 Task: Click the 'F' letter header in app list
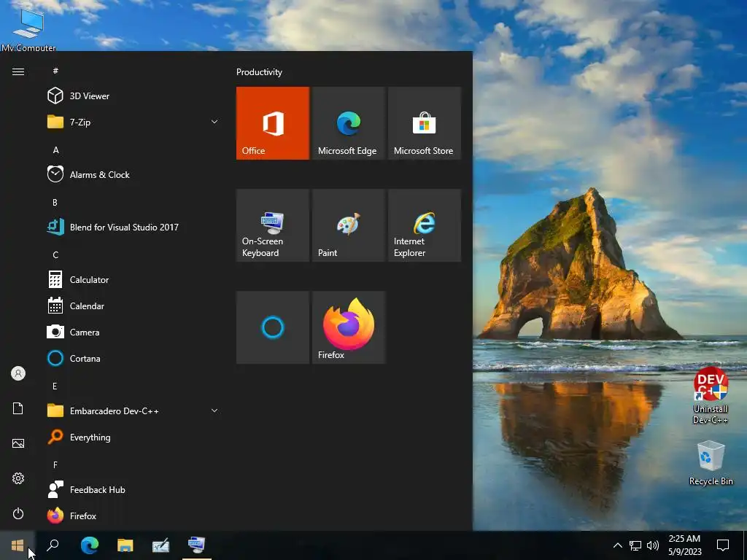click(x=55, y=464)
